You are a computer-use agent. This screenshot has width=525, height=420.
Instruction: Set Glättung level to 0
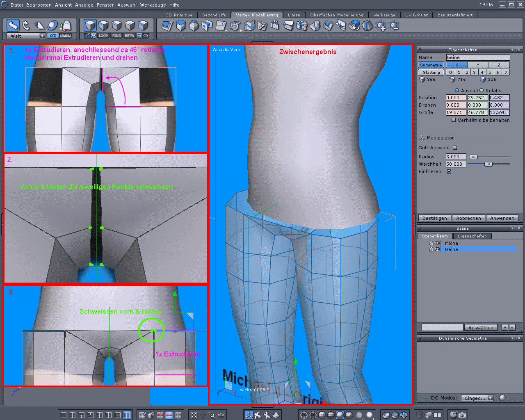point(450,72)
